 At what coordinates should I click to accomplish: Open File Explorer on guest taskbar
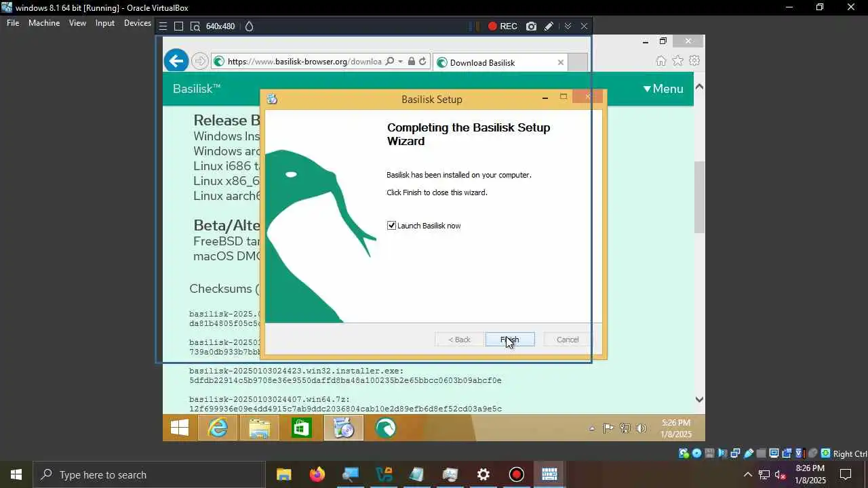260,428
